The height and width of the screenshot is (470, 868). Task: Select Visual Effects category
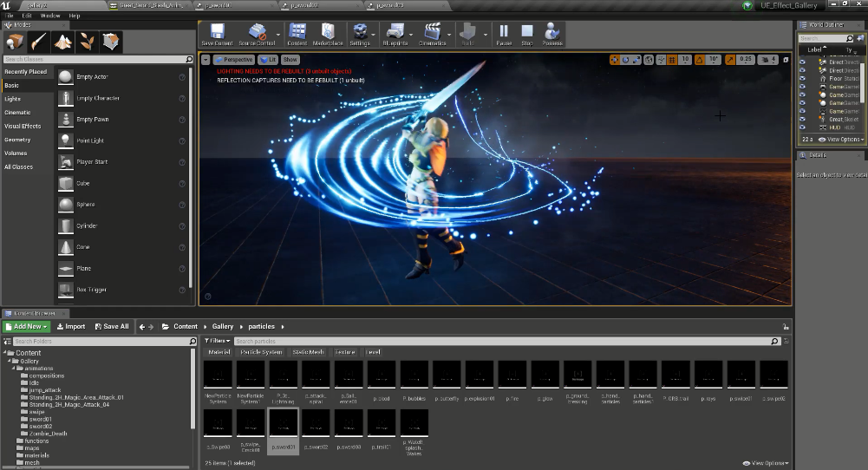23,127
